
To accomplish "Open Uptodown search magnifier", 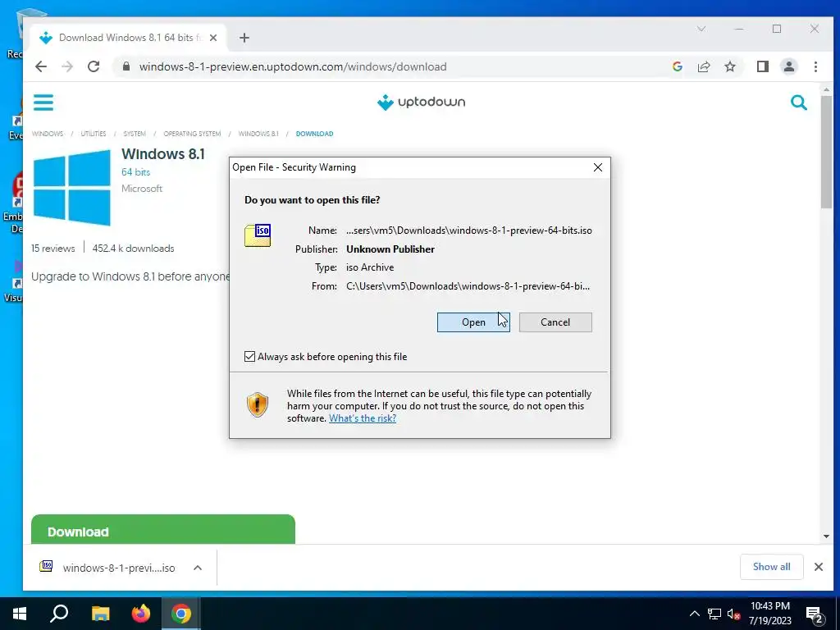I will (x=798, y=103).
